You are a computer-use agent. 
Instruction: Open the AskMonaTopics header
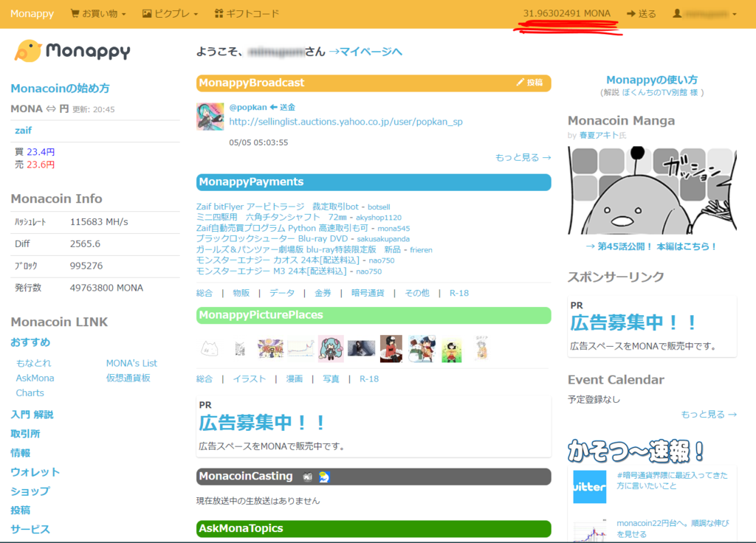tap(374, 528)
